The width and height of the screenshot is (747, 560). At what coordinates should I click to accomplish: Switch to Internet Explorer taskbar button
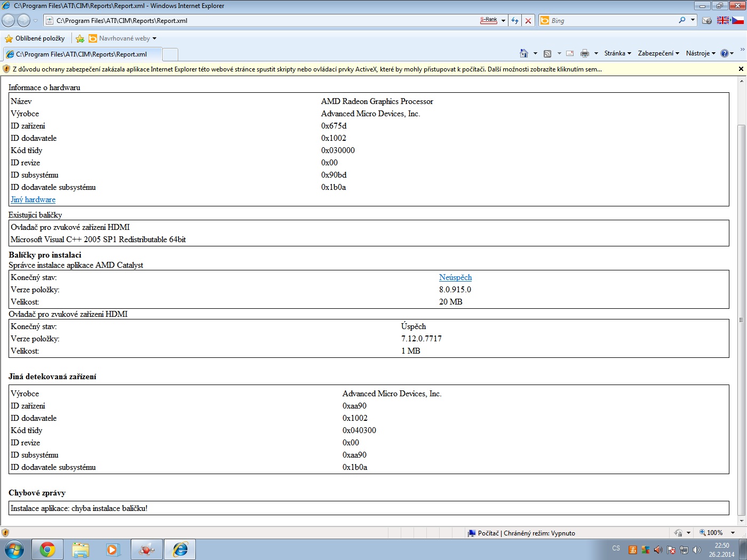point(180,549)
